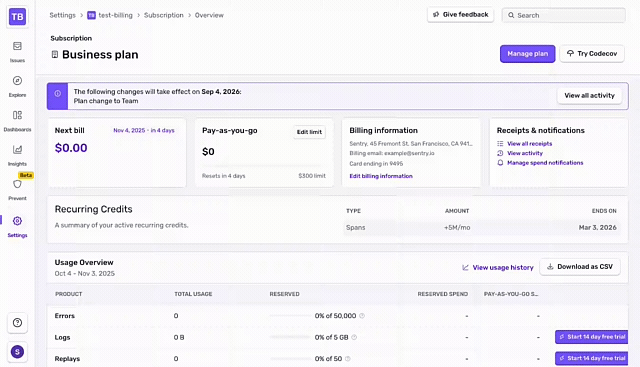Click the +5M/mo credit amount
Screen dimensions: 640x367
coord(457,227)
